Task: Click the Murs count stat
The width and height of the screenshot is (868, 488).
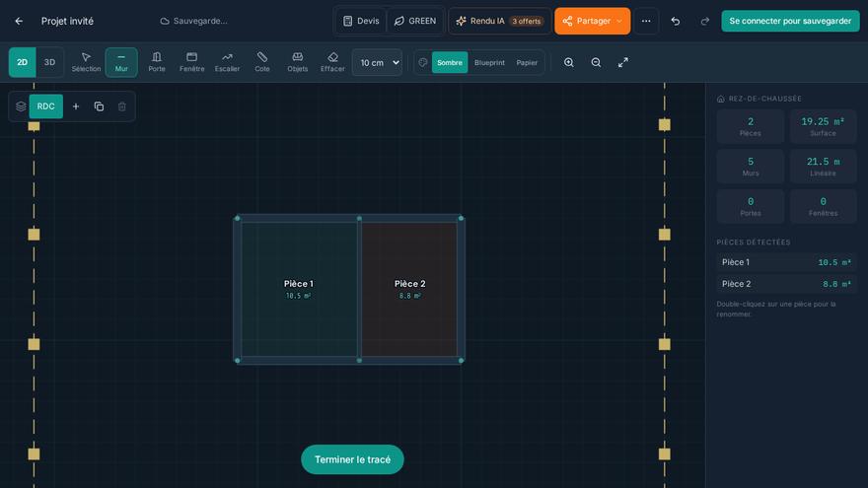Action: (750, 167)
